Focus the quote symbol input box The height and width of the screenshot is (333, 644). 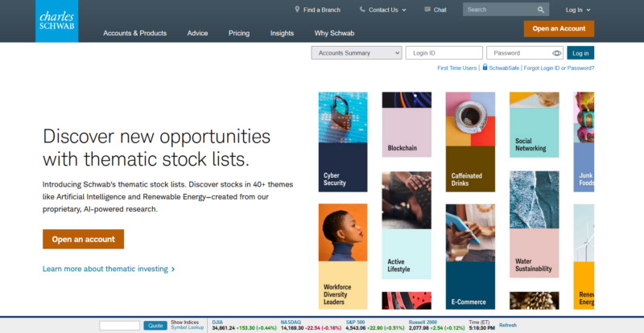(119, 326)
